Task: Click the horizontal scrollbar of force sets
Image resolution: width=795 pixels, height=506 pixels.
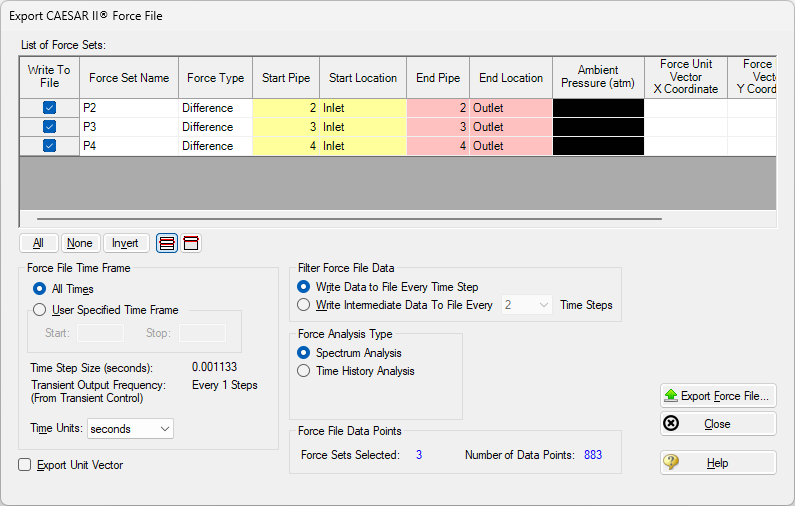Action: 349,219
